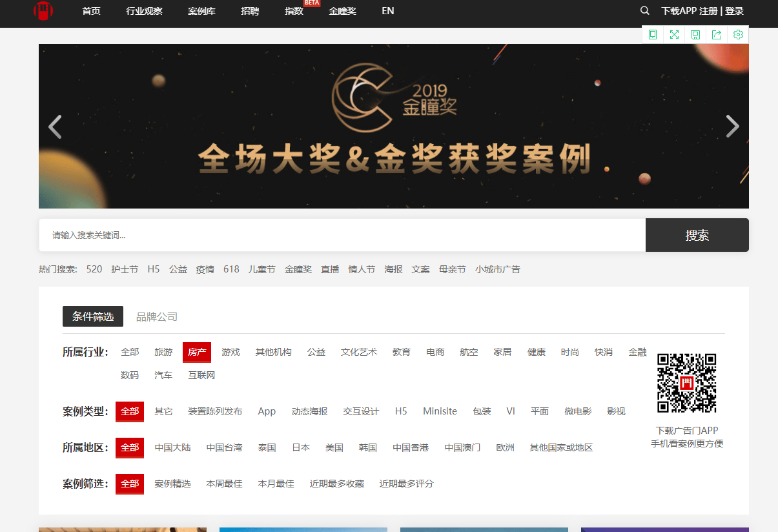778x532 pixels.
Task: Click the save floppy disk icon
Action: click(x=695, y=34)
